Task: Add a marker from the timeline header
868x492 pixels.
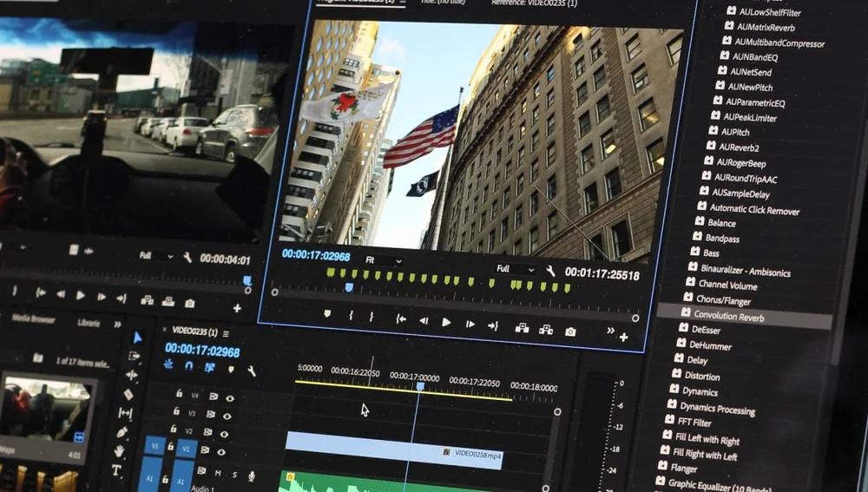Action: (x=231, y=369)
